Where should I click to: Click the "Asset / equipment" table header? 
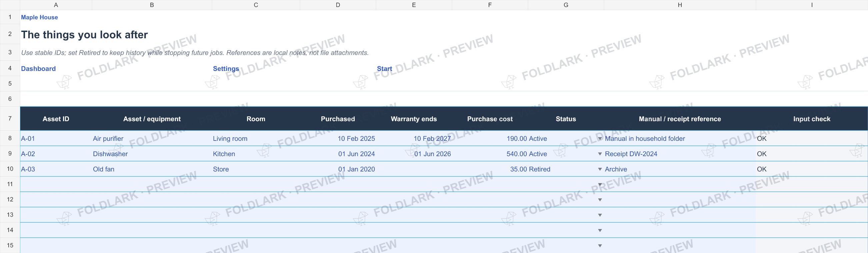tap(152, 119)
